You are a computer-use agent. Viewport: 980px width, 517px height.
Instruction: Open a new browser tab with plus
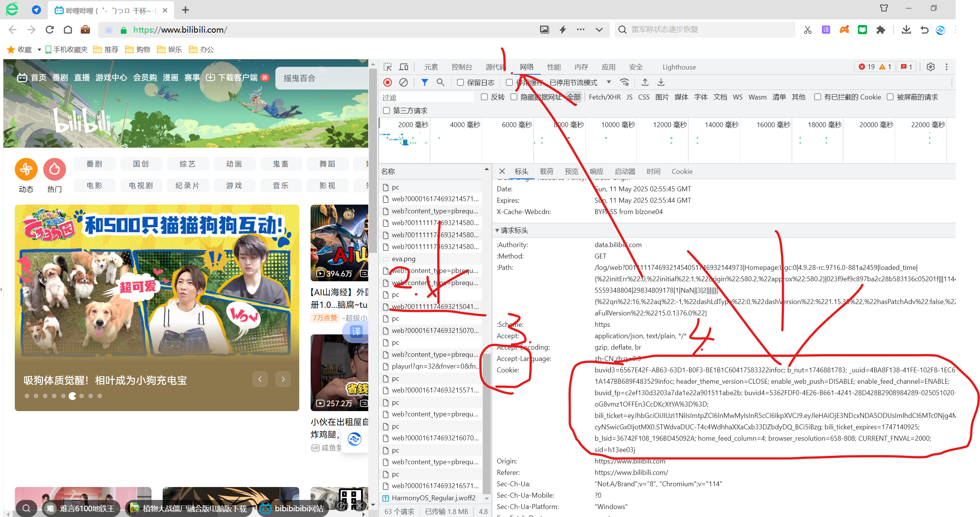pos(185,10)
